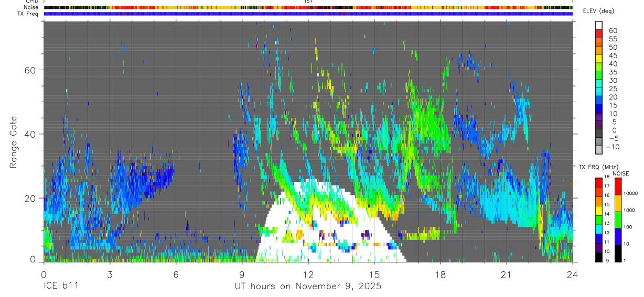Click the '12' hour tick on time axis
The image size is (644, 297).
pyautogui.click(x=308, y=275)
